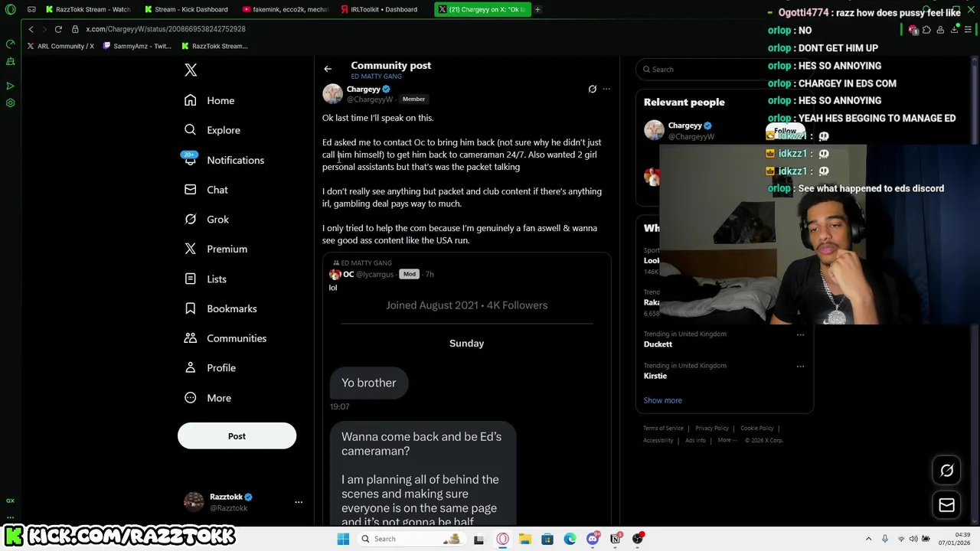The width and height of the screenshot is (980, 551).
Task: Open the Cookie Policy link
Action: tap(757, 429)
